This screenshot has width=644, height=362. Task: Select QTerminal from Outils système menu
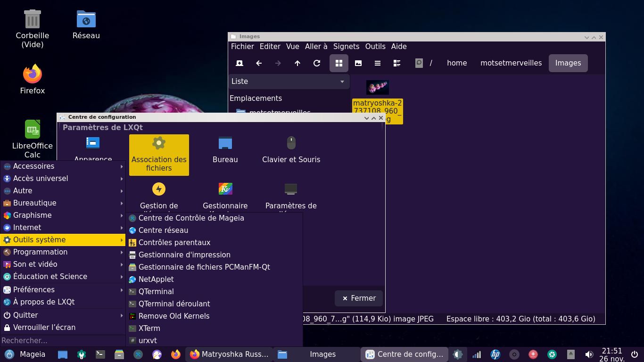pyautogui.click(x=156, y=291)
